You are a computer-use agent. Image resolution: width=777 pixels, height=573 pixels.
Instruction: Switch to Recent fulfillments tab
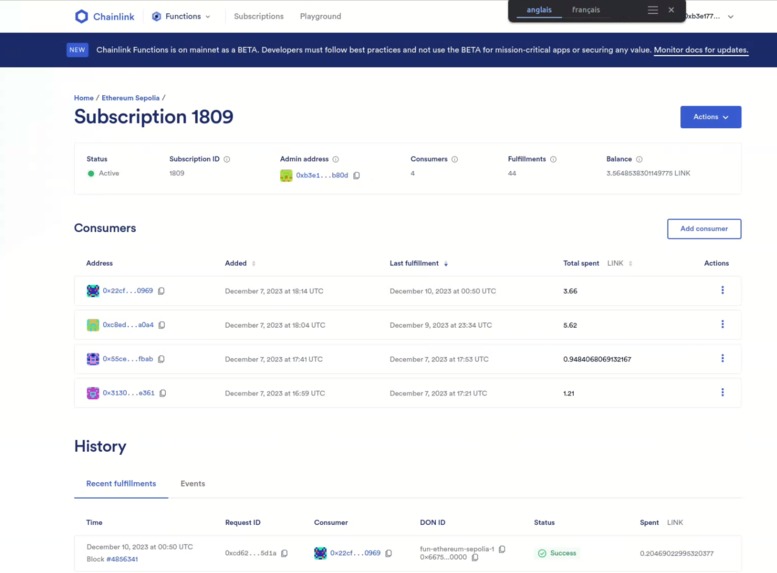121,483
